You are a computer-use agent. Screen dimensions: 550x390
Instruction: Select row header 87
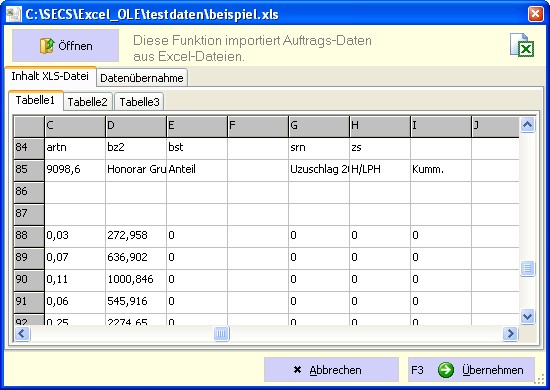[x=29, y=214]
